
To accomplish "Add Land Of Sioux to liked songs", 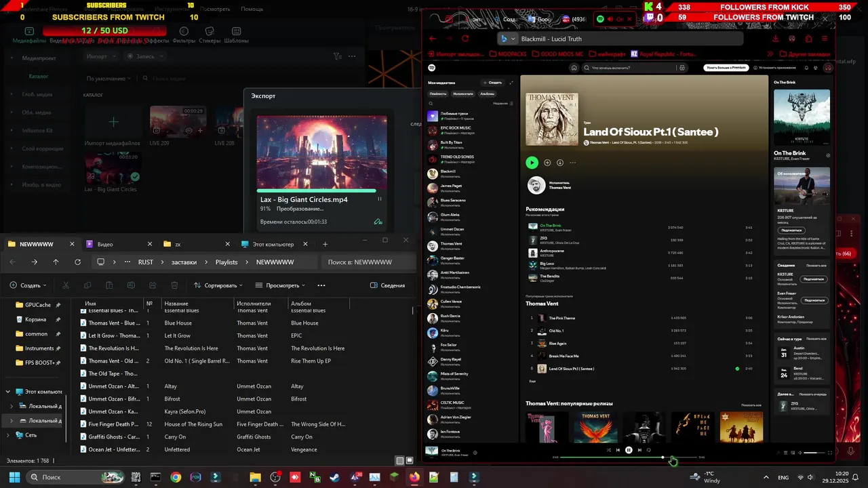I will (x=547, y=163).
